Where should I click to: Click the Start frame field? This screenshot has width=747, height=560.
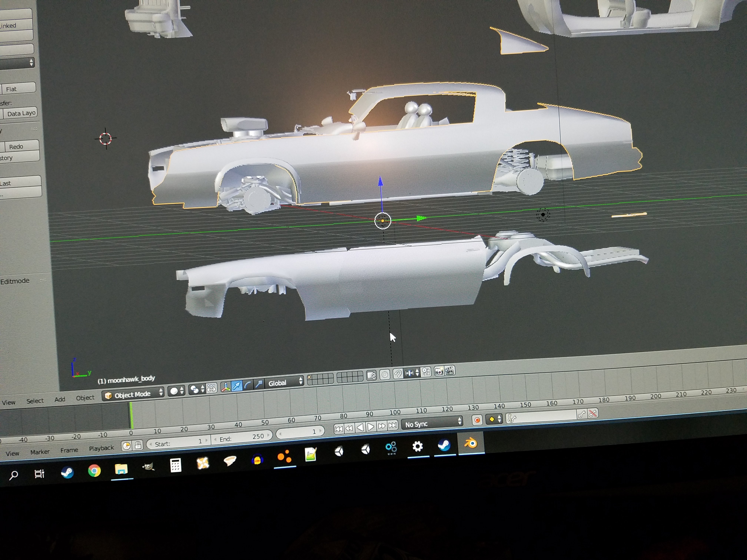(x=179, y=443)
